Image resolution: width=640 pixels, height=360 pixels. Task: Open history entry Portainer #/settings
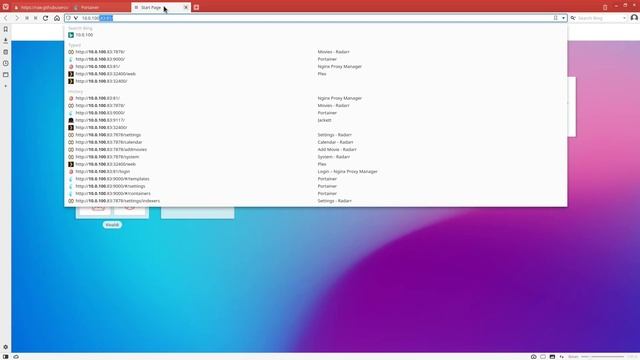[316, 186]
